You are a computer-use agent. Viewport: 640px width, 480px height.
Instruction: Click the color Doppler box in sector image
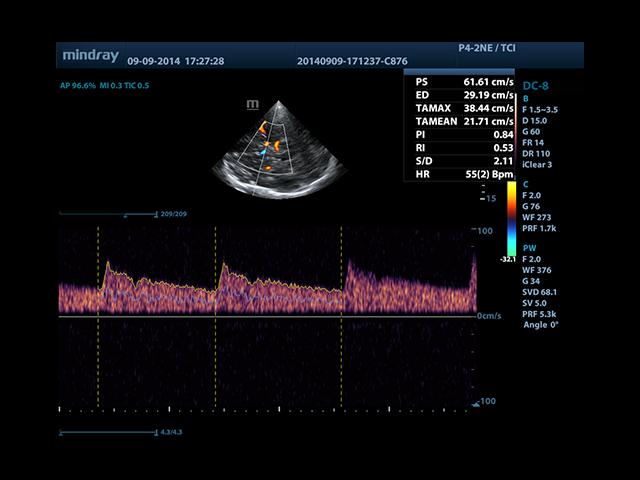point(267,147)
